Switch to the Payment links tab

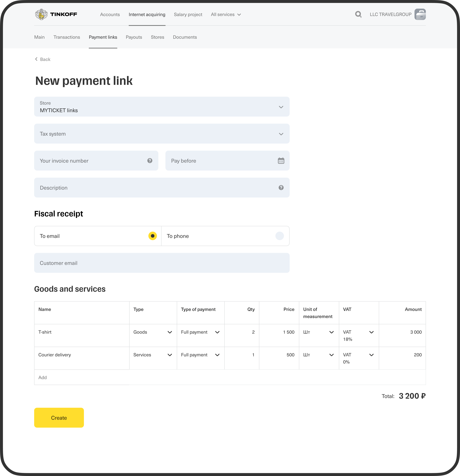(x=103, y=37)
